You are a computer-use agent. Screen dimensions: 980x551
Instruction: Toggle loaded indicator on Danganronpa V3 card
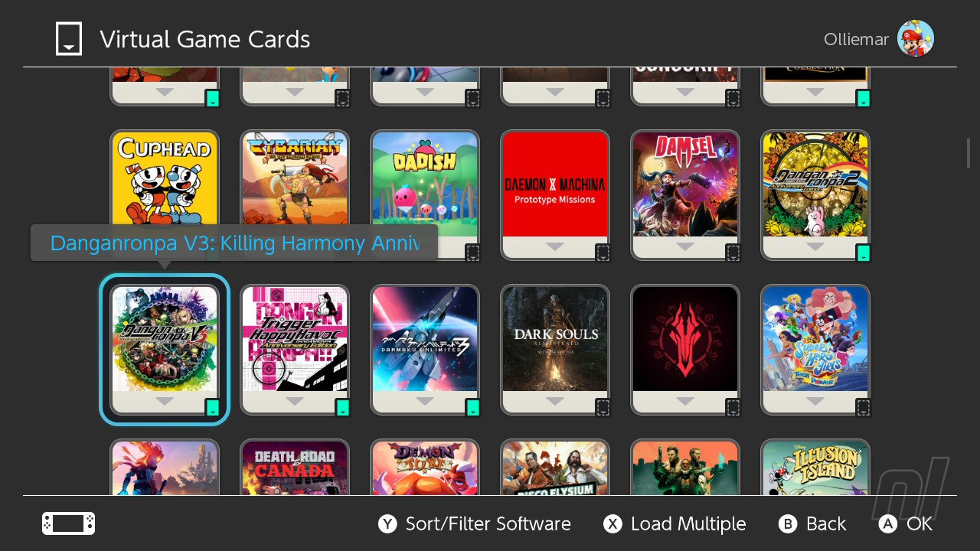tap(213, 407)
